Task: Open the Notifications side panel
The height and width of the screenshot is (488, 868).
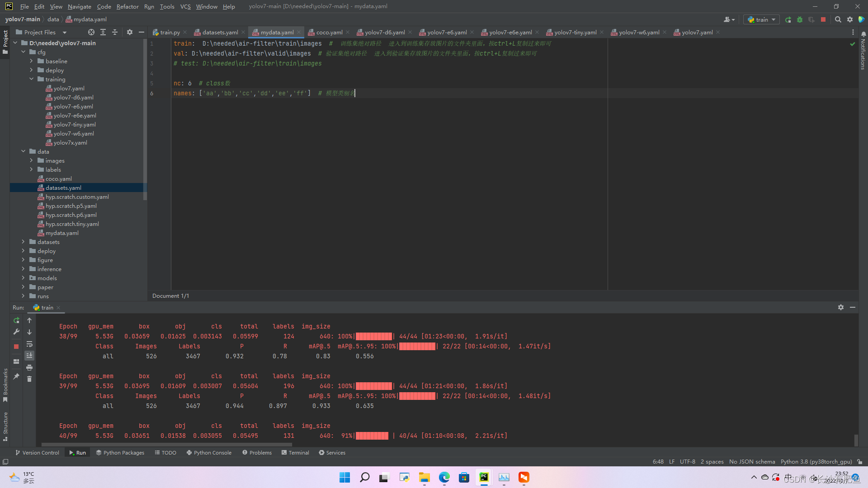Action: pos(863,51)
